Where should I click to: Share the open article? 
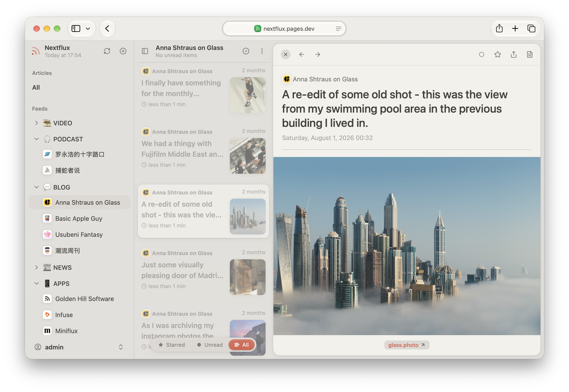click(513, 55)
